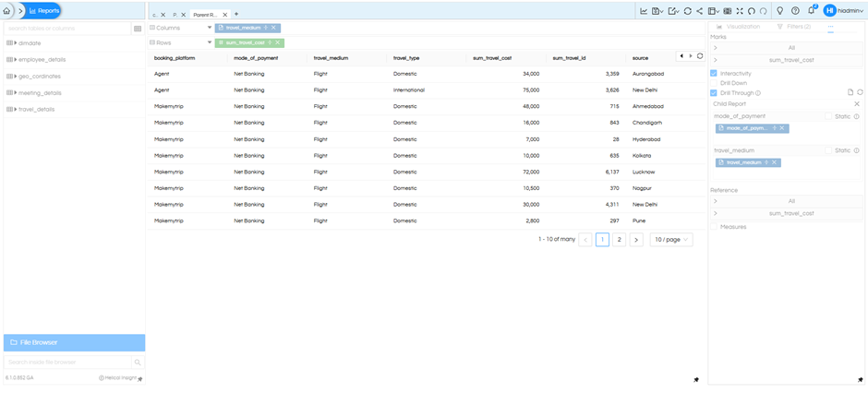Uncheck the Interactivity checkbox
868x393 pixels.
click(714, 73)
